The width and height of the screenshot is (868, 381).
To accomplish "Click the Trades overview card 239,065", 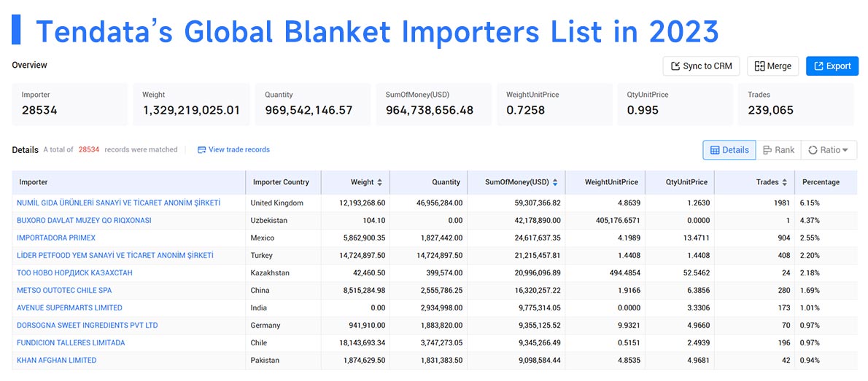I will [x=796, y=104].
